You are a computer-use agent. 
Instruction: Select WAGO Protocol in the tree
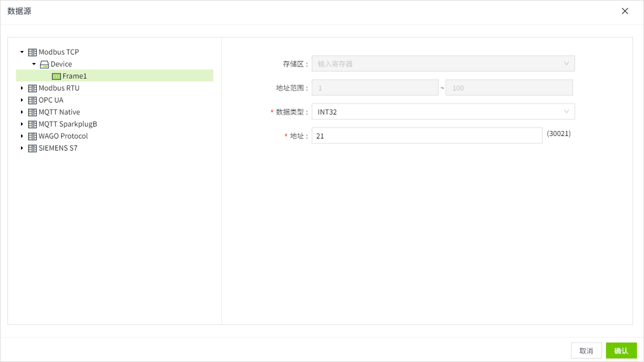[63, 136]
